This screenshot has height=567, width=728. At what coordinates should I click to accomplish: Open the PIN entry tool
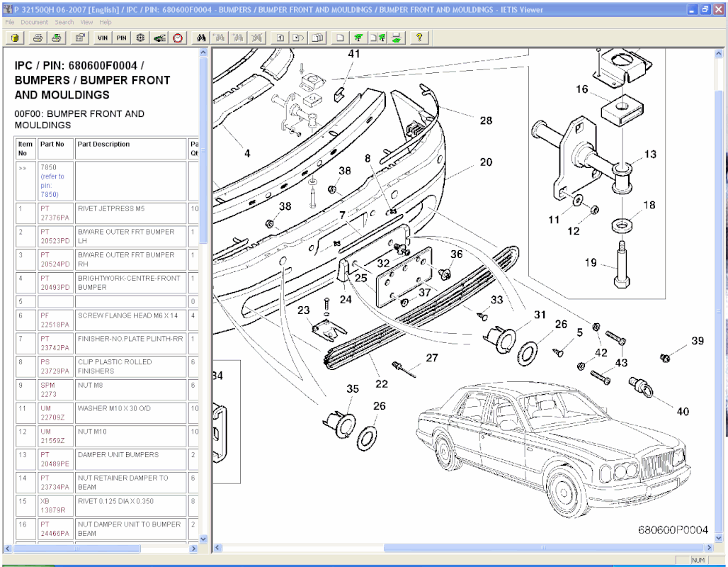pyautogui.click(x=120, y=38)
